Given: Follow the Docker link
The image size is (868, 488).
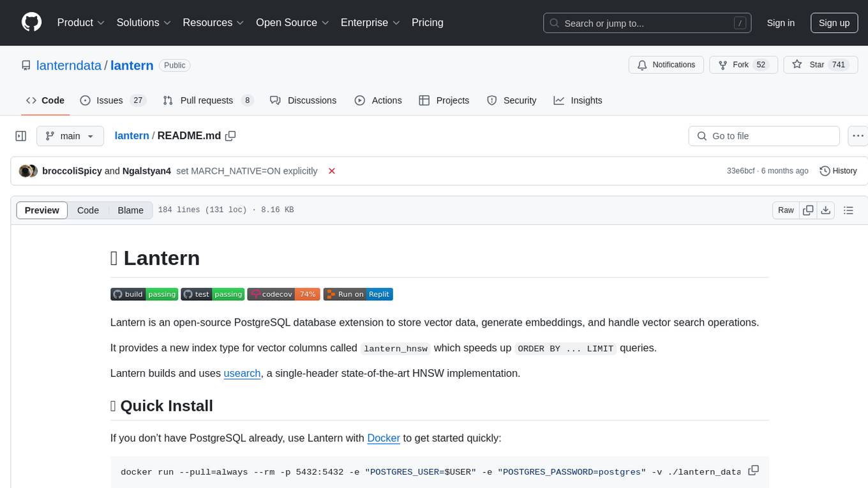Looking at the screenshot, I should [384, 438].
